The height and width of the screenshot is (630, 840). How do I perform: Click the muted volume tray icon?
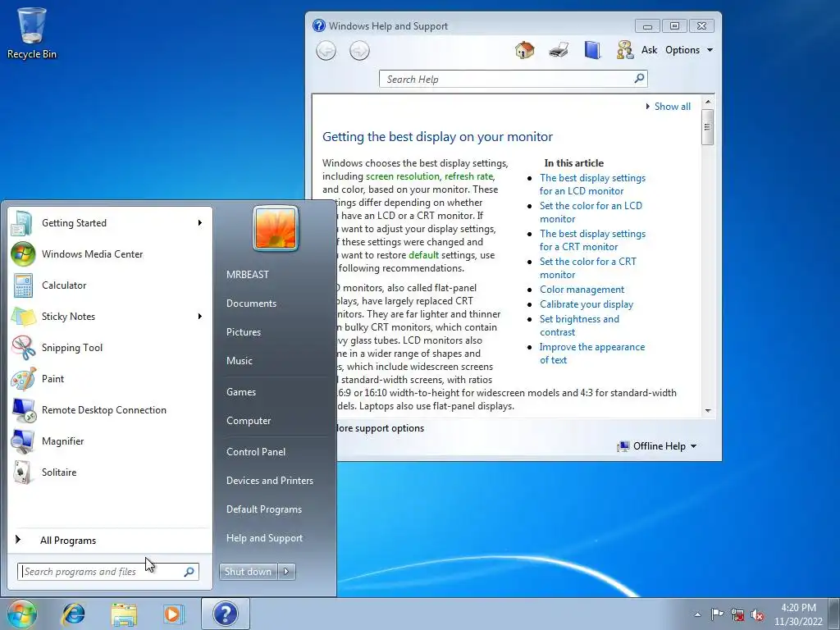[x=757, y=615]
